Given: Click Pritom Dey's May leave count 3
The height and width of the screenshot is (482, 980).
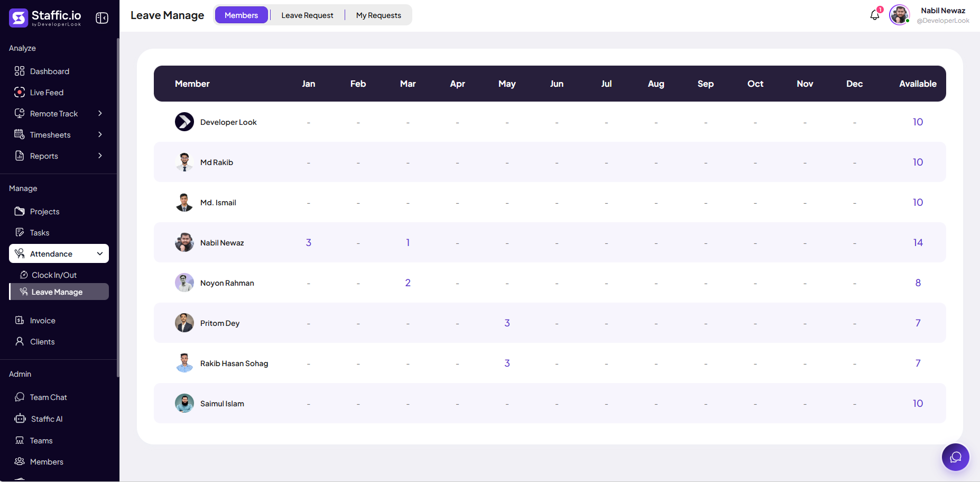Looking at the screenshot, I should pyautogui.click(x=507, y=323).
